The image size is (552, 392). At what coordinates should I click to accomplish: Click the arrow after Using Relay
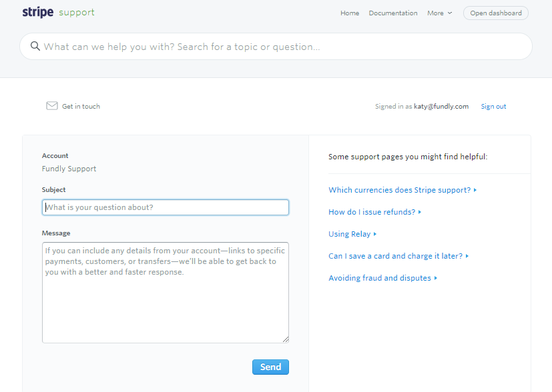(375, 234)
